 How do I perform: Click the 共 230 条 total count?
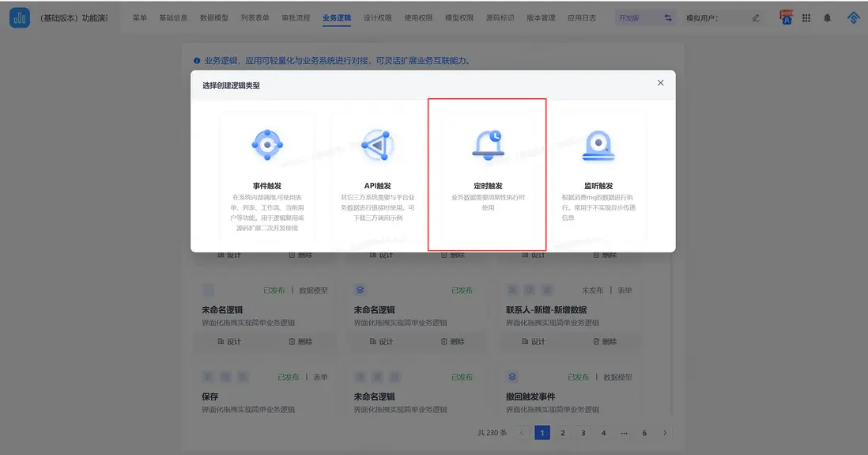(492, 433)
